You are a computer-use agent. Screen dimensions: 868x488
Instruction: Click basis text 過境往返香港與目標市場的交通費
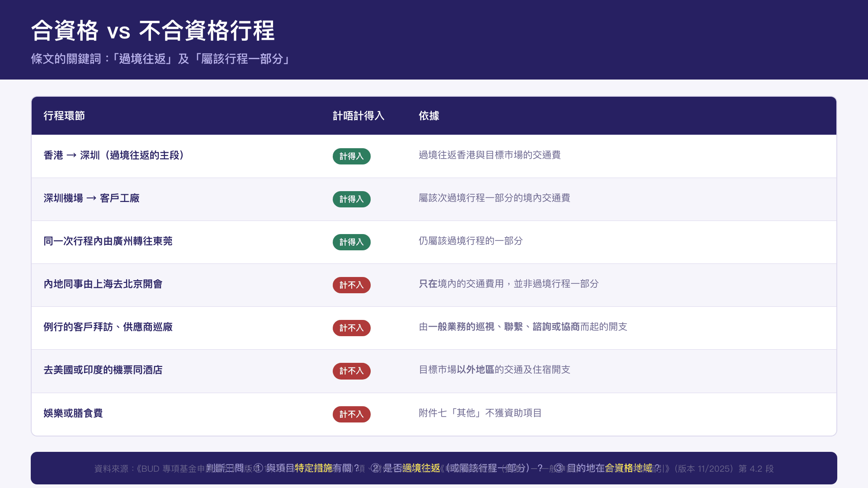(x=490, y=155)
